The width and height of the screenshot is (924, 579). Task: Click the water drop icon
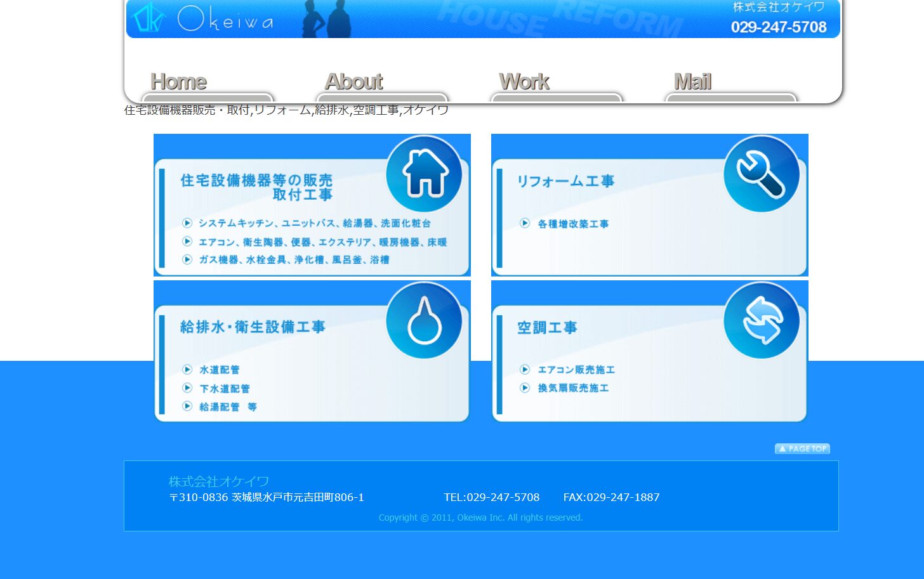(424, 321)
